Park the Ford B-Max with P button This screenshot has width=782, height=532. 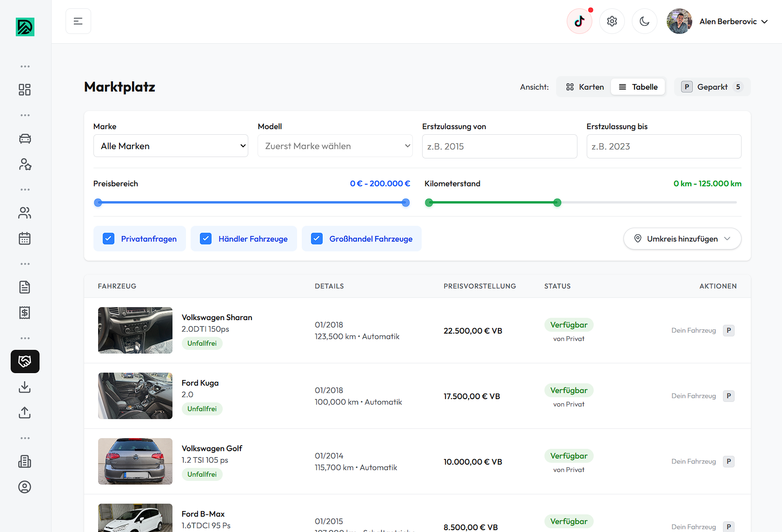(x=729, y=527)
